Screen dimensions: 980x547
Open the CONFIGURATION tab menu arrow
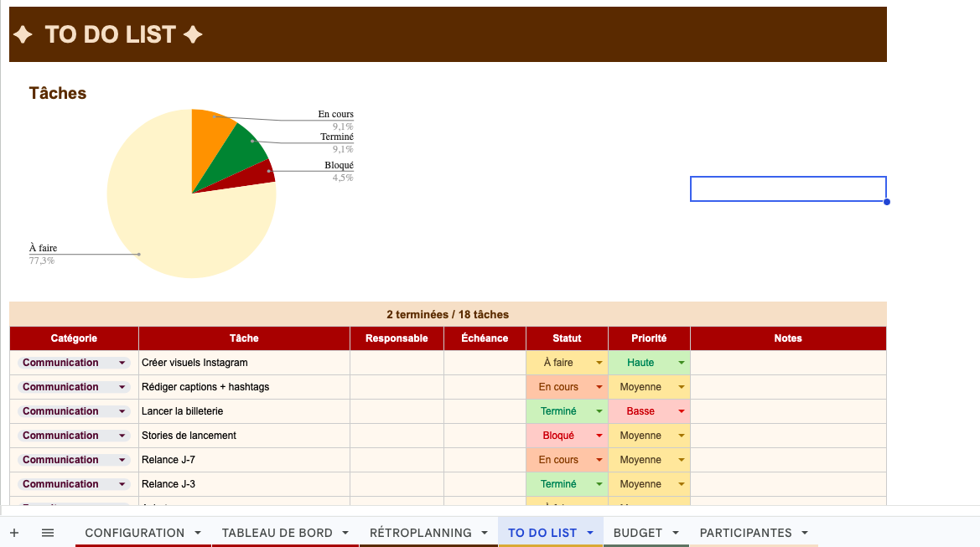tap(198, 533)
